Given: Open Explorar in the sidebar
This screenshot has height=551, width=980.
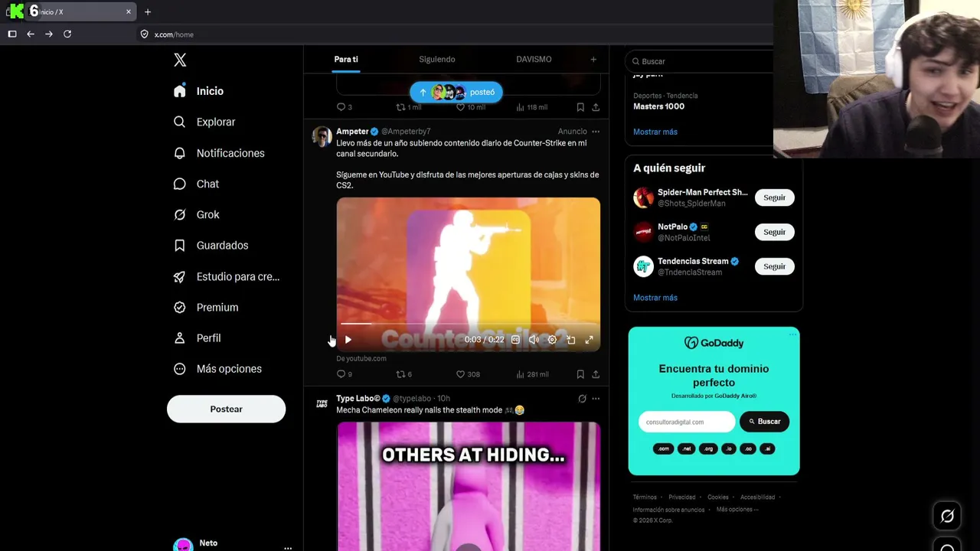Looking at the screenshot, I should click(204, 122).
